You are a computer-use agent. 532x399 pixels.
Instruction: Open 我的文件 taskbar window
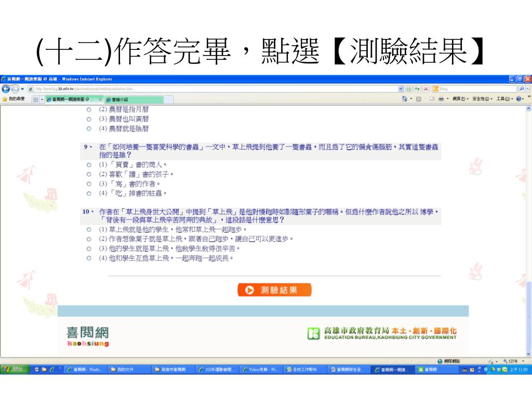coord(130,369)
